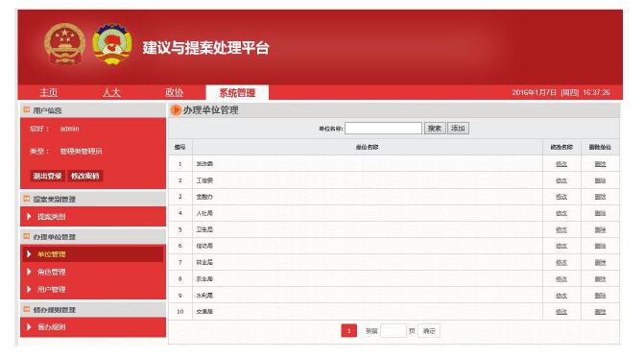The height and width of the screenshot is (358, 644).
Task: Click the arrow icon before 提案类别
Action: [29, 216]
